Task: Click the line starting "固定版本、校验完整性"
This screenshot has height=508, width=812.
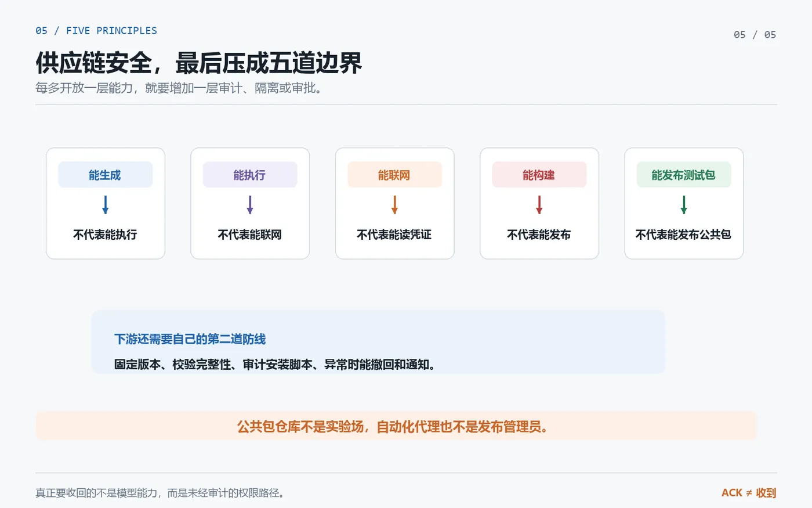Action: (275, 365)
